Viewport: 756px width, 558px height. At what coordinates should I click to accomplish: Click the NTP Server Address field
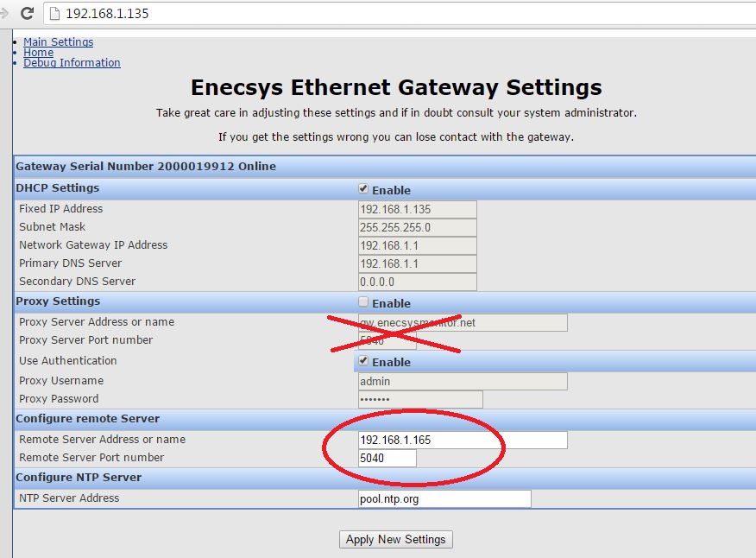pyautogui.click(x=444, y=498)
